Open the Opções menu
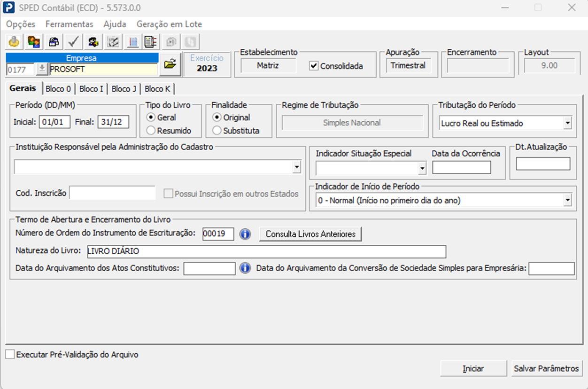The height and width of the screenshot is (389, 588). click(x=21, y=24)
